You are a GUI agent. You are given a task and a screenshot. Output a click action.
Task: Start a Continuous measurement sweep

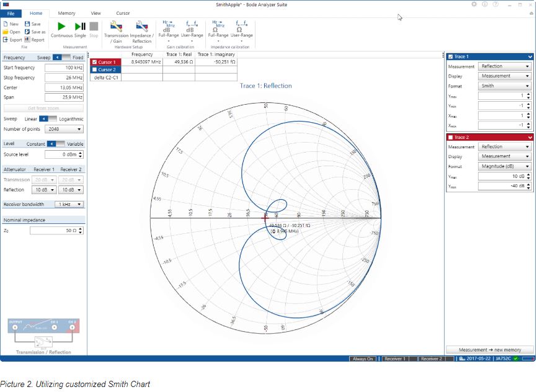coord(60,28)
